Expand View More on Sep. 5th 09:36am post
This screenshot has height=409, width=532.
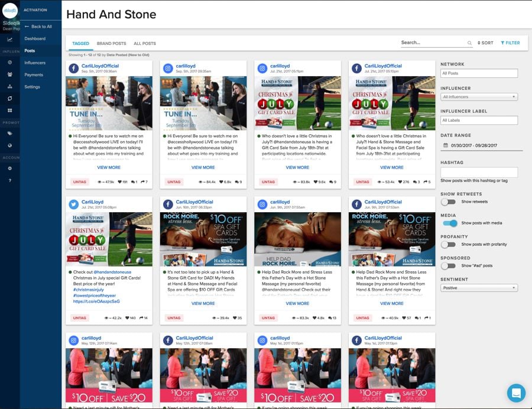(109, 167)
